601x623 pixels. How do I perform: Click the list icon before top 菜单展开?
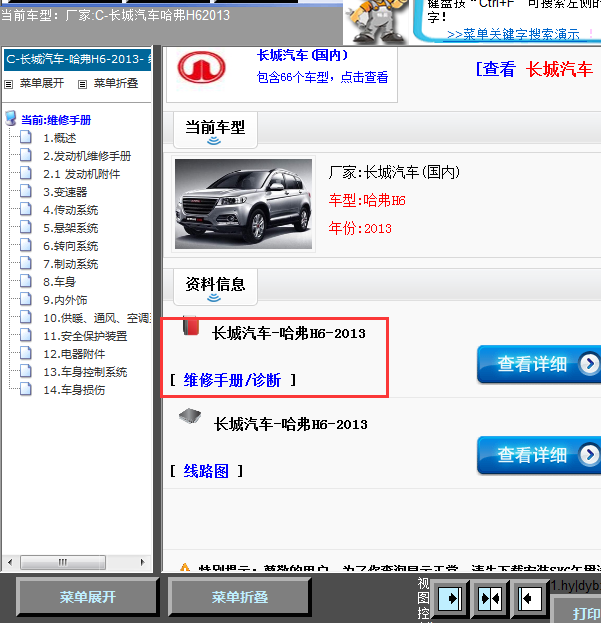coord(8,84)
